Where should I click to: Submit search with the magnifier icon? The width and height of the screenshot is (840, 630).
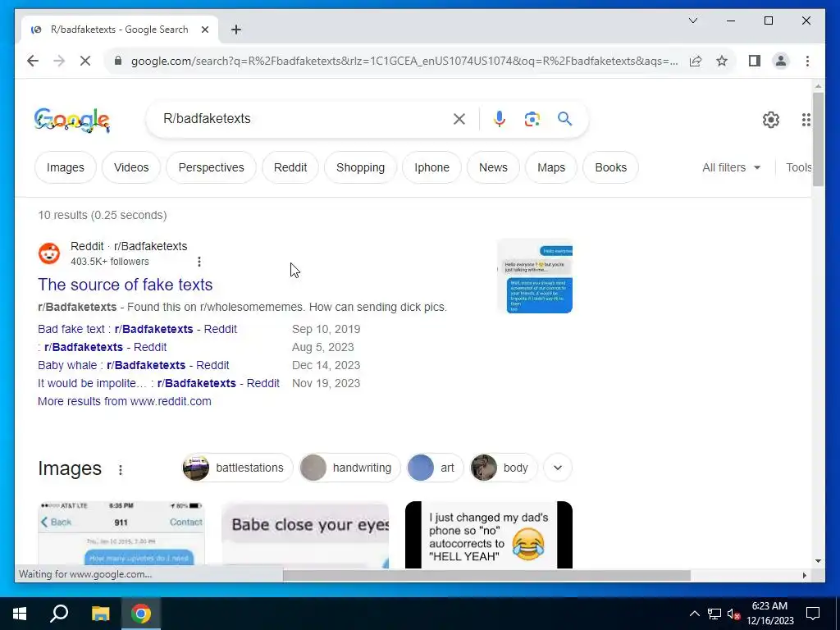564,119
